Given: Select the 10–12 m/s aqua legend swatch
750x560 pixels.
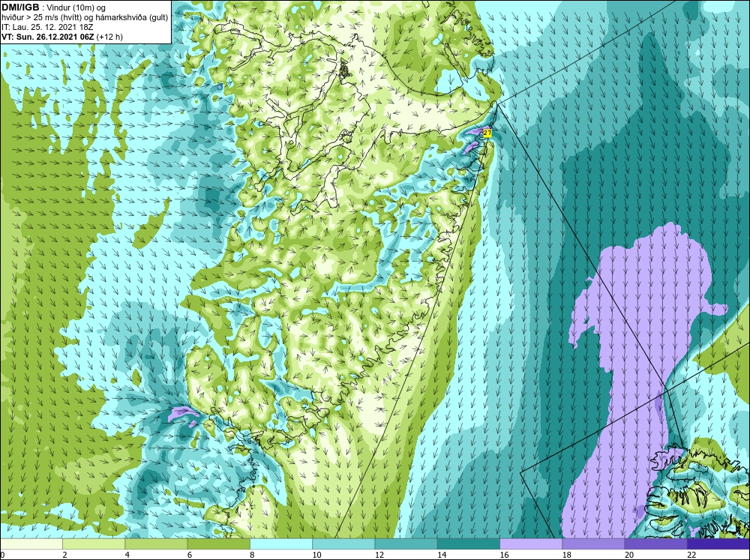Looking at the screenshot, I should 343,544.
